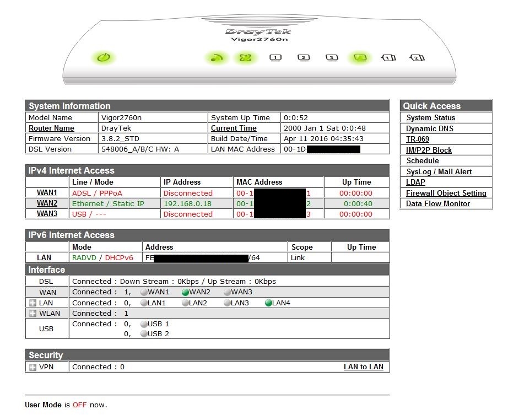The height and width of the screenshot is (420, 508).
Task: Click the grey WAN3 status indicator
Action: 227,292
